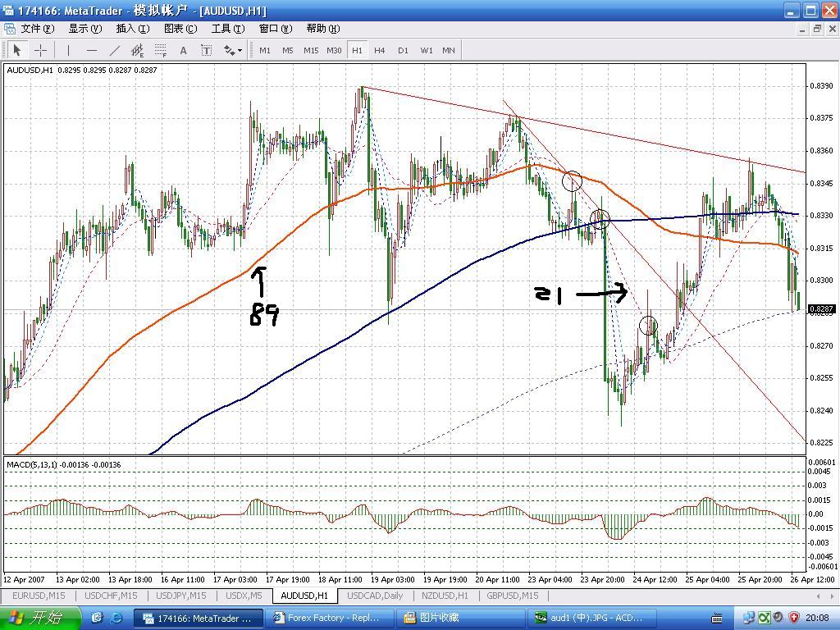Open the 图表(C) Charts menu
Image resolution: width=840 pixels, height=630 pixels.
pyautogui.click(x=180, y=29)
